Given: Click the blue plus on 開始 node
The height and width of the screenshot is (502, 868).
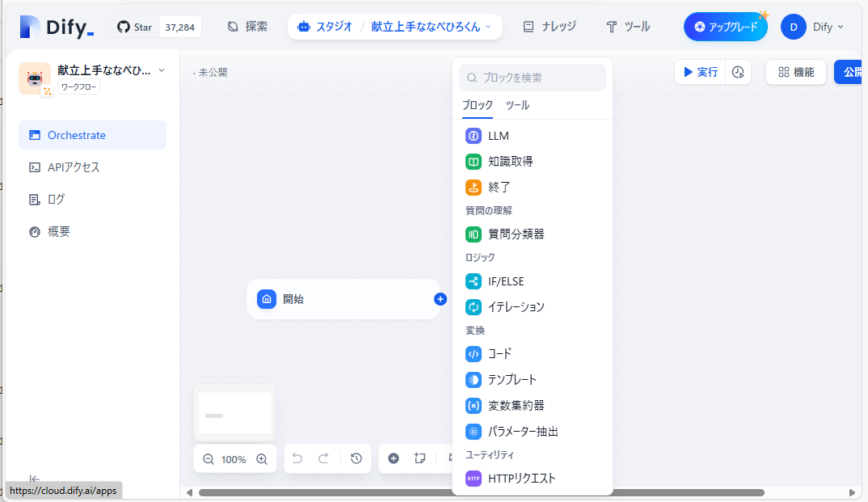Looking at the screenshot, I should 440,299.
